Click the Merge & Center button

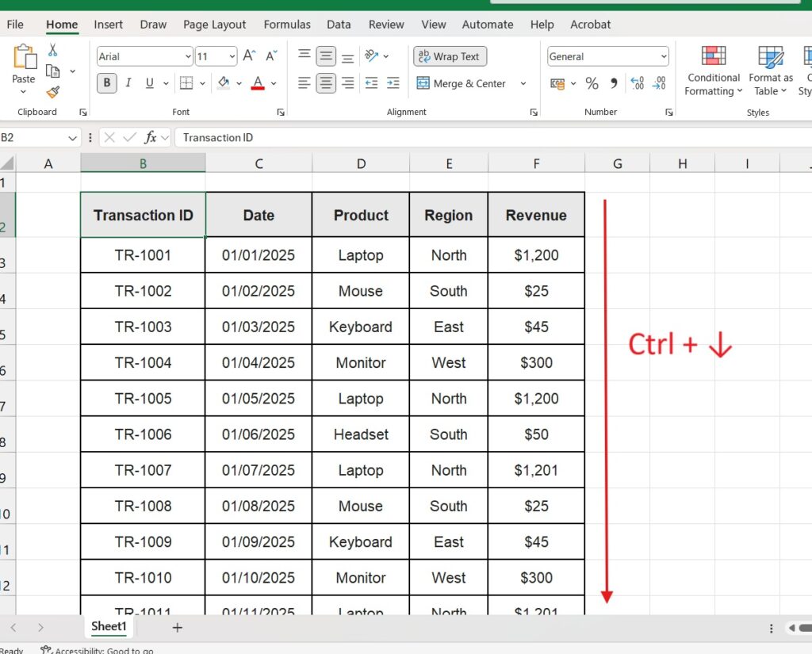[x=462, y=83]
